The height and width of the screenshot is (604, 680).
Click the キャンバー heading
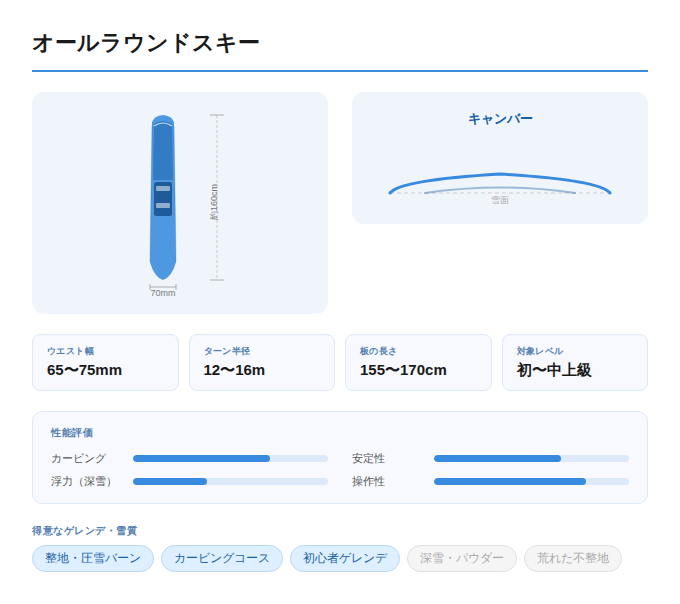tap(500, 118)
